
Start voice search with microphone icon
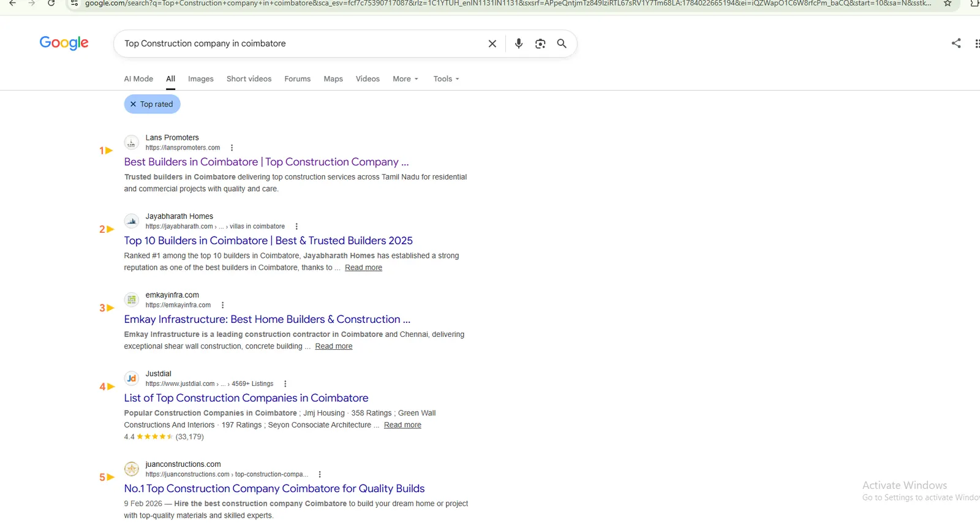click(518, 43)
